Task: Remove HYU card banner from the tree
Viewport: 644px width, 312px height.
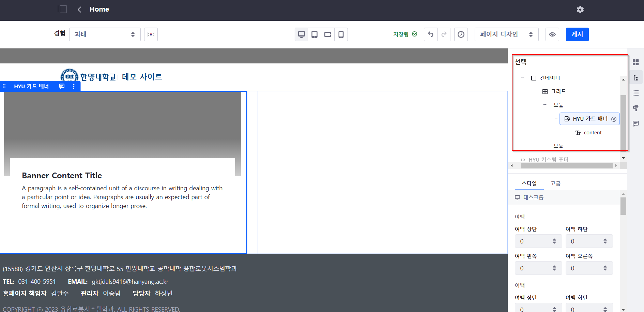Action: [x=614, y=119]
